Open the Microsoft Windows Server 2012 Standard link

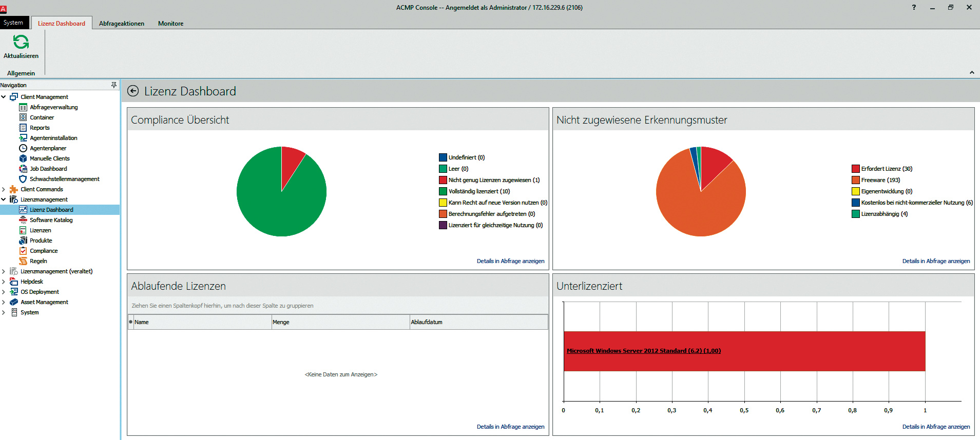pyautogui.click(x=643, y=351)
